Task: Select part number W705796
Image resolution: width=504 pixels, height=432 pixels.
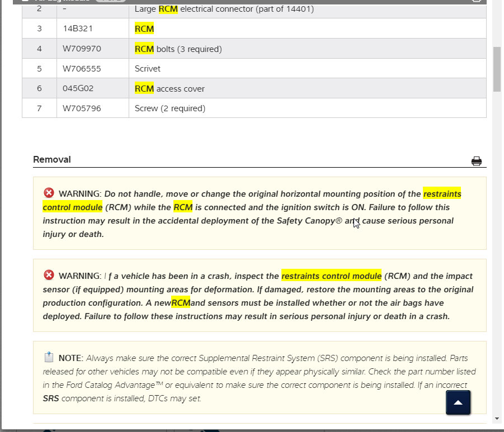Action: coord(82,108)
